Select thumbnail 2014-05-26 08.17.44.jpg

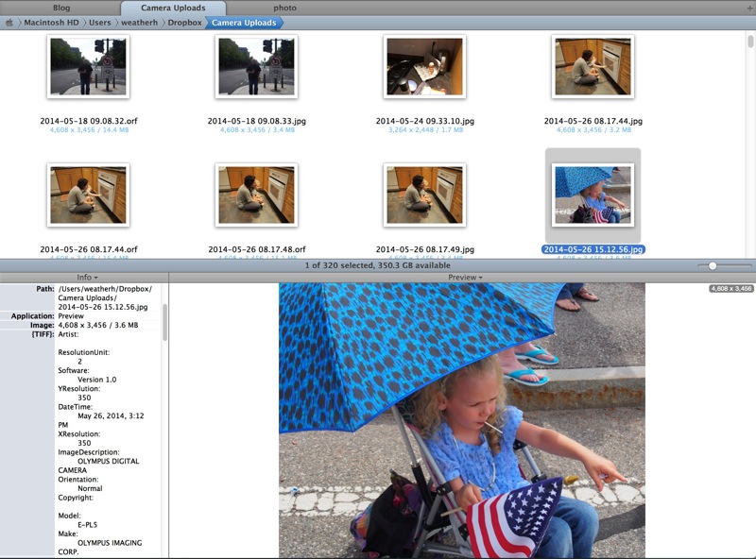tap(593, 66)
